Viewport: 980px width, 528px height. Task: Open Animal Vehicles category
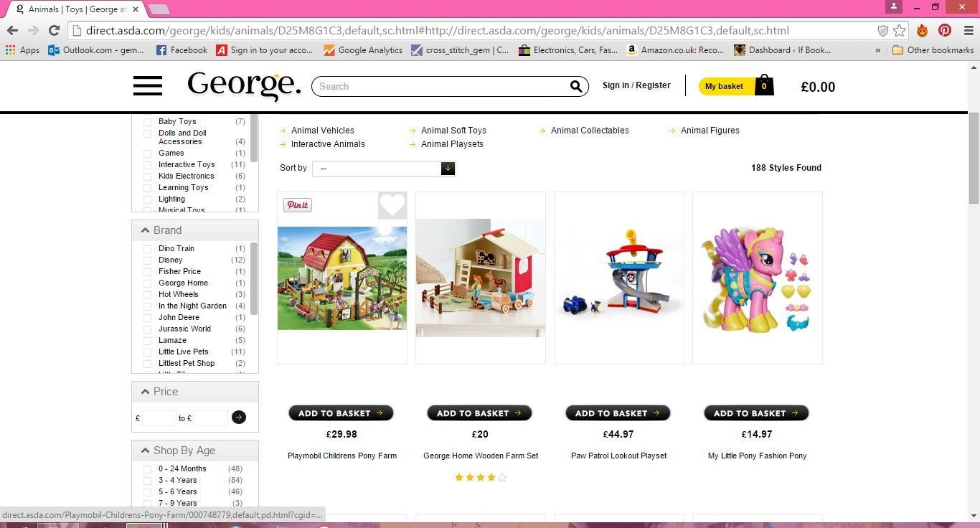(x=322, y=131)
